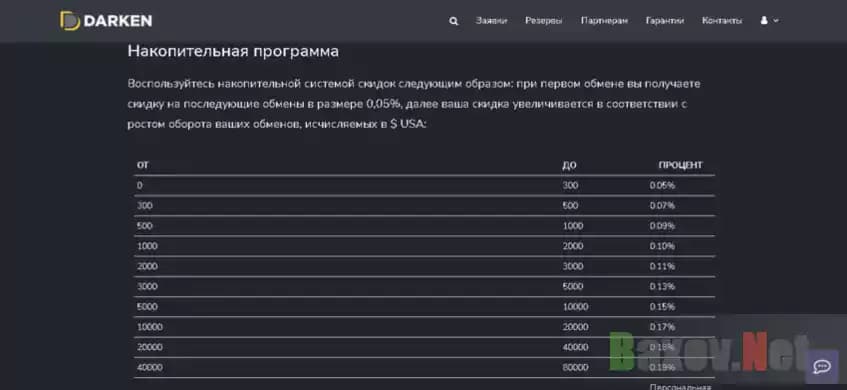847x390 pixels.
Task: Select 40000 in the ДО column
Action: (575, 347)
